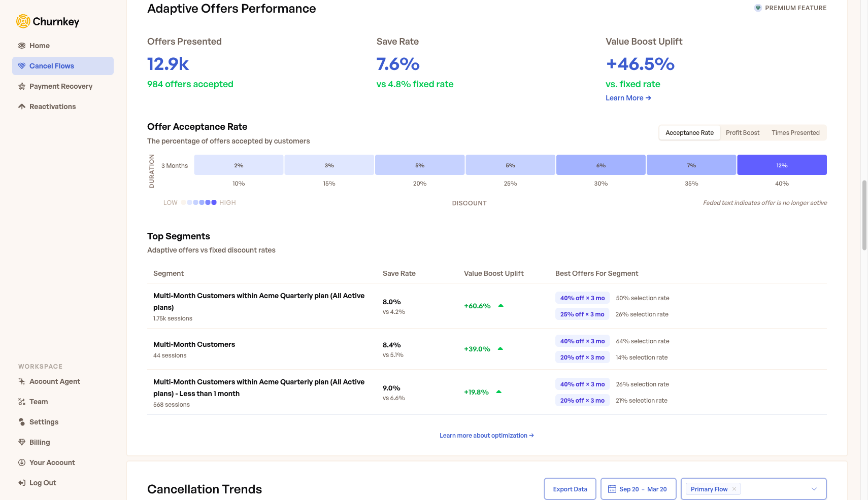Open Home from the sidebar
868x500 pixels.
[x=39, y=46]
